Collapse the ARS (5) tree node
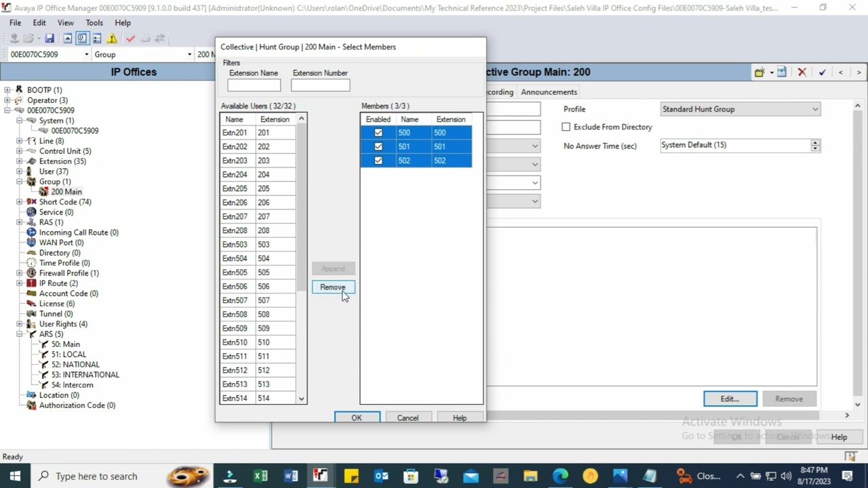This screenshot has width=868, height=488. point(20,334)
